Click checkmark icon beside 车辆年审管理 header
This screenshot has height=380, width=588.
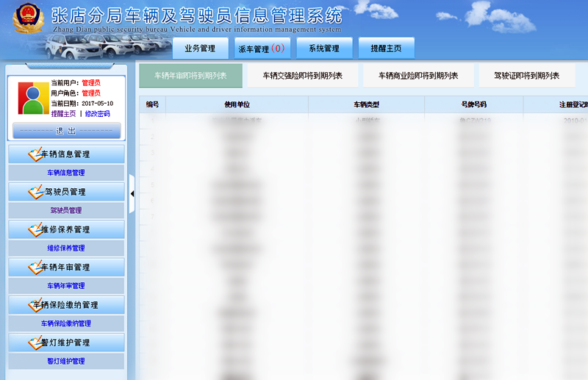point(35,267)
